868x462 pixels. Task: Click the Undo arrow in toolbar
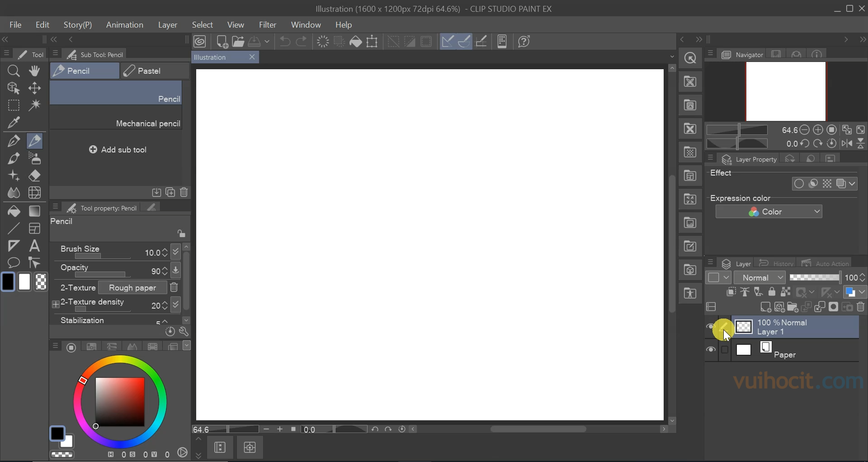[285, 42]
